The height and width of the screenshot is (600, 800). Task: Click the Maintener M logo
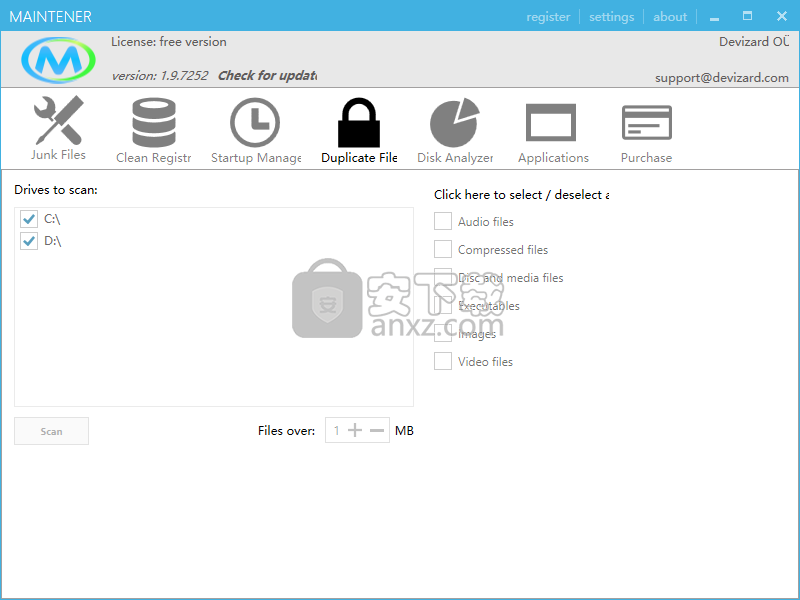(58, 60)
